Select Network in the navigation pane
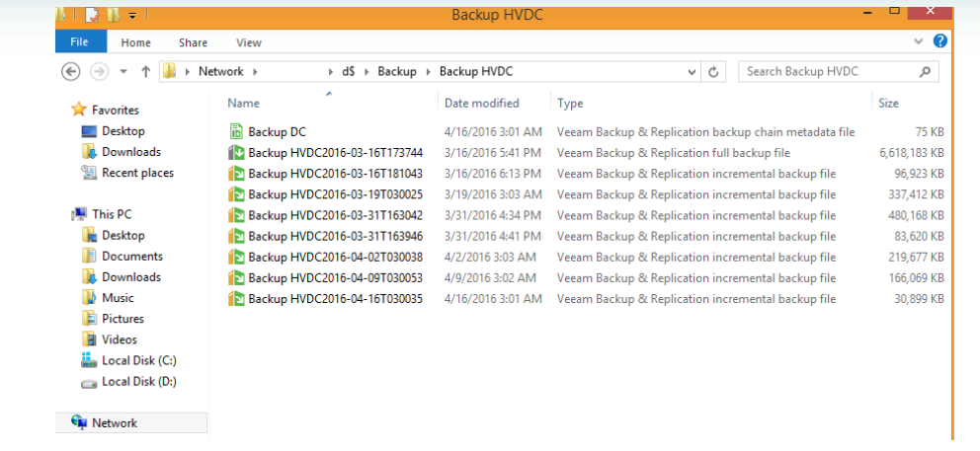The image size is (980, 451). tap(115, 422)
